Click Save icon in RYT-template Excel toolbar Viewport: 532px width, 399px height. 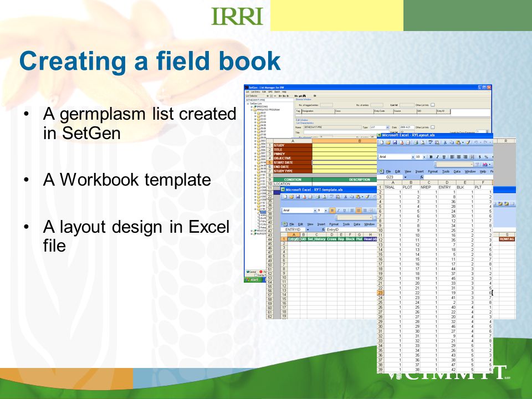coord(298,197)
